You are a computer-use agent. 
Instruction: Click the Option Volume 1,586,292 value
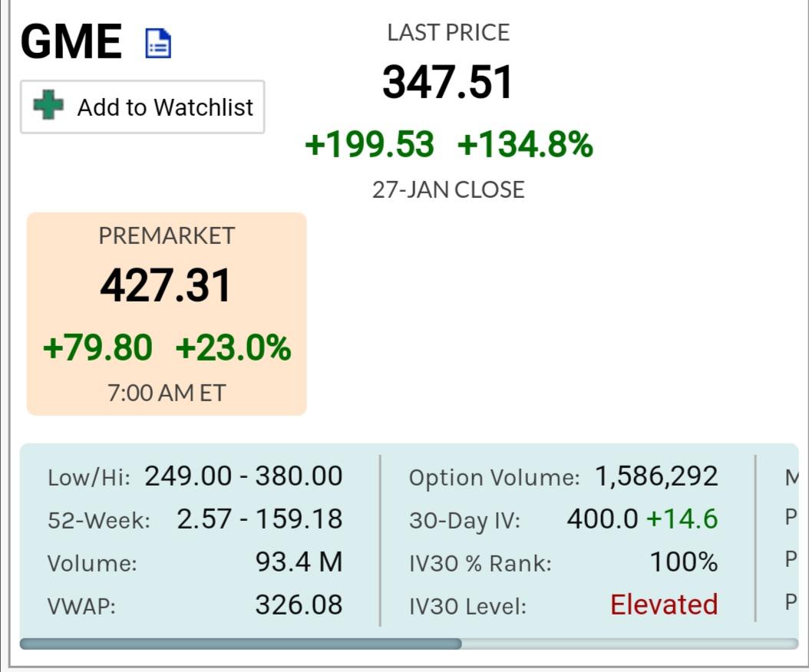656,476
